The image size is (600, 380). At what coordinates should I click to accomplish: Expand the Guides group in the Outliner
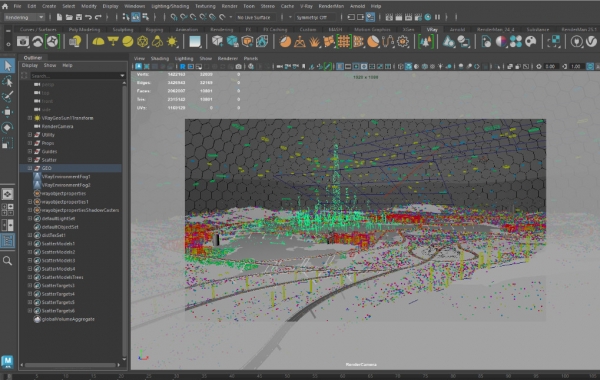(30, 152)
